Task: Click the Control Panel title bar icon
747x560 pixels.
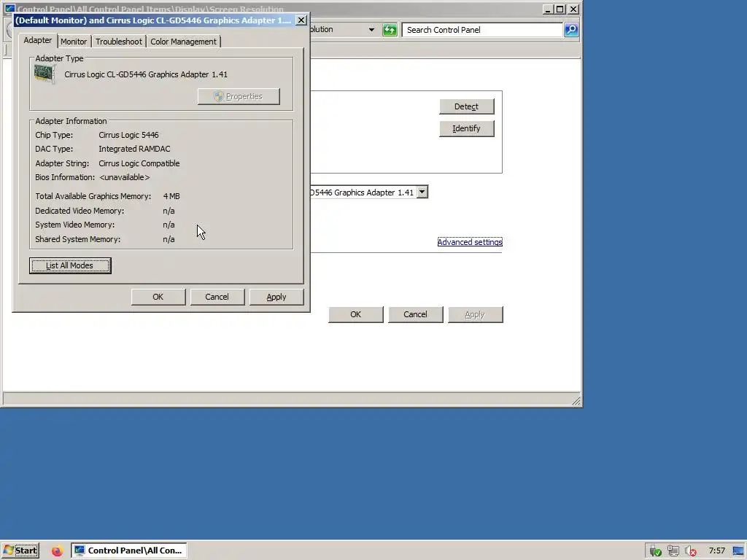Action: point(9,8)
